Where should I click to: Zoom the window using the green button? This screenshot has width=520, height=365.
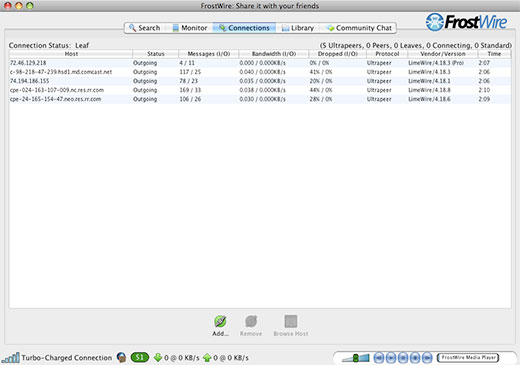30,6
